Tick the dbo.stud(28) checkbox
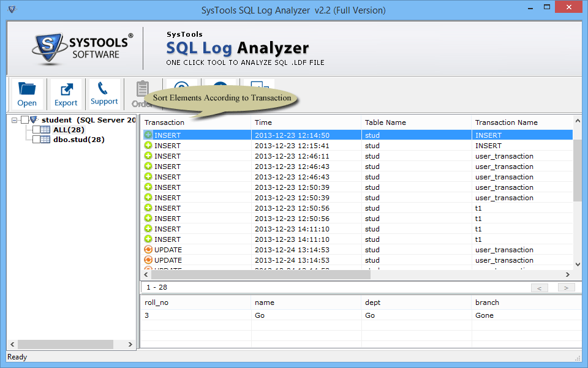The height and width of the screenshot is (368, 588). (x=36, y=140)
